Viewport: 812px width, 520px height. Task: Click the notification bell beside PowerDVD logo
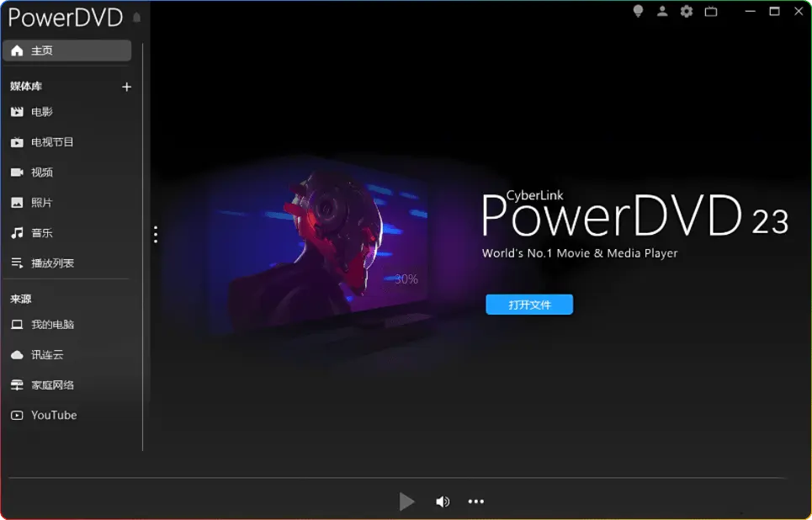pyautogui.click(x=136, y=18)
